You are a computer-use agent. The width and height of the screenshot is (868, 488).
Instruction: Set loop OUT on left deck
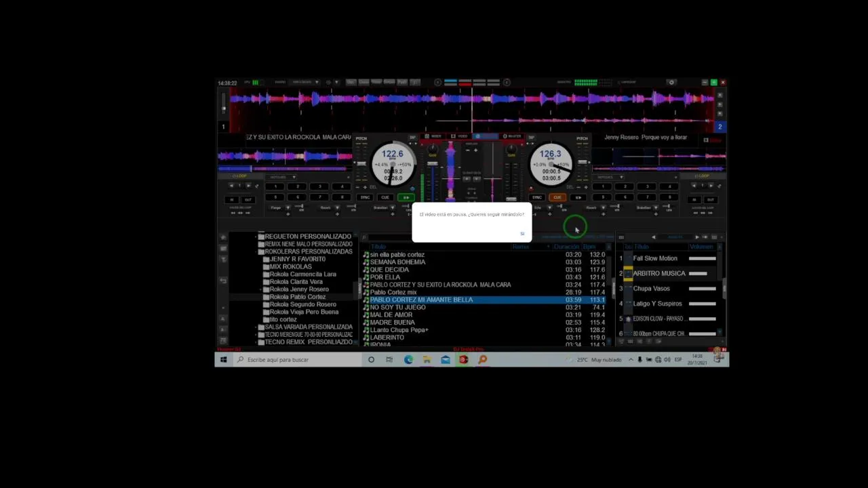pyautogui.click(x=248, y=200)
